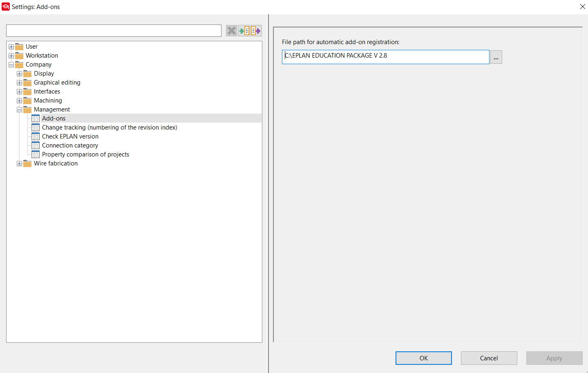The image size is (588, 373).
Task: Click the Wire fabrication folder icon
Action: [x=27, y=163]
